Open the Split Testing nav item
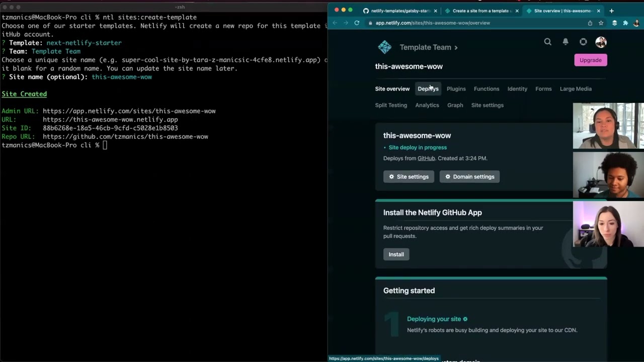The height and width of the screenshot is (362, 644). 391,105
